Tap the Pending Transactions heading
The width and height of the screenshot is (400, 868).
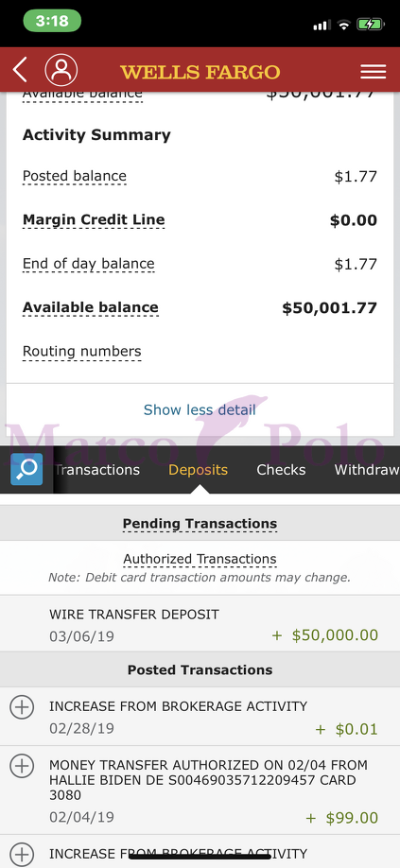pyautogui.click(x=200, y=523)
